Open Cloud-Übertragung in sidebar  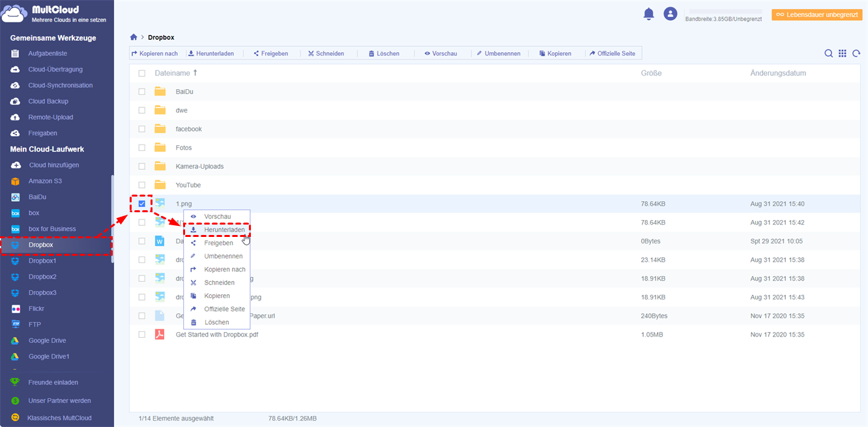(x=55, y=70)
